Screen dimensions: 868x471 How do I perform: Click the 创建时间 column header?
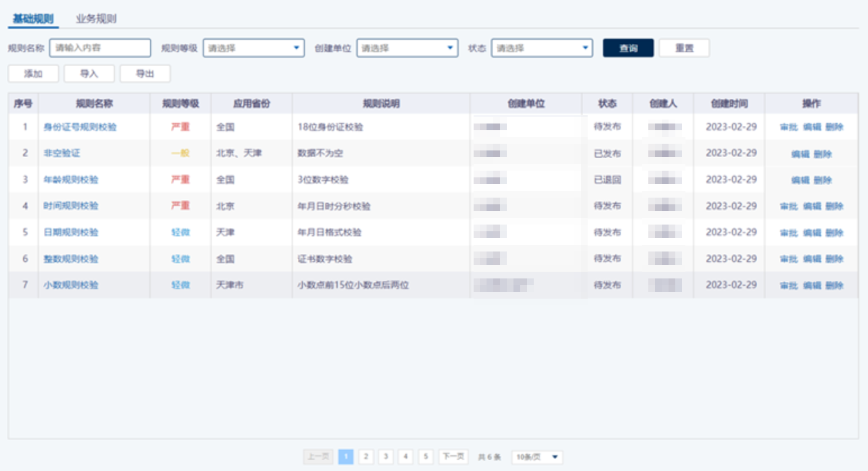point(729,103)
